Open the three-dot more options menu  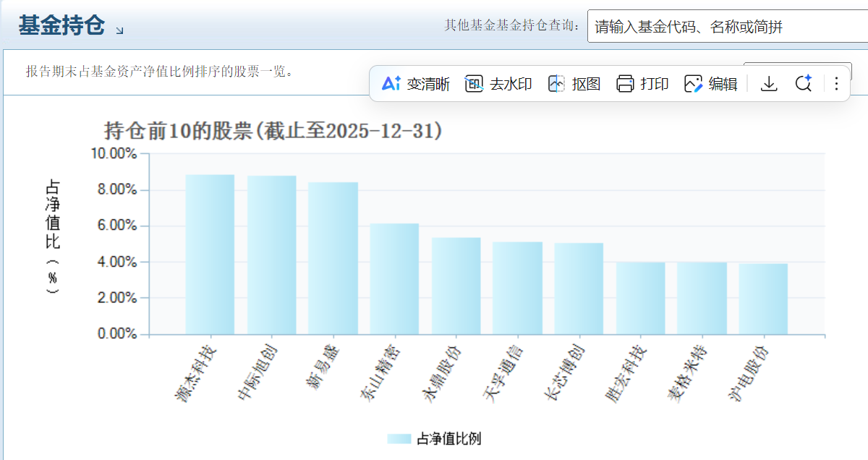pos(836,84)
